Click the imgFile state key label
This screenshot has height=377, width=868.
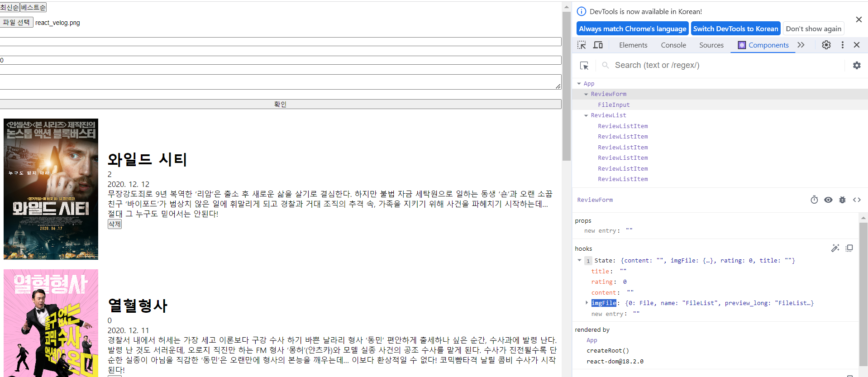[x=604, y=303]
